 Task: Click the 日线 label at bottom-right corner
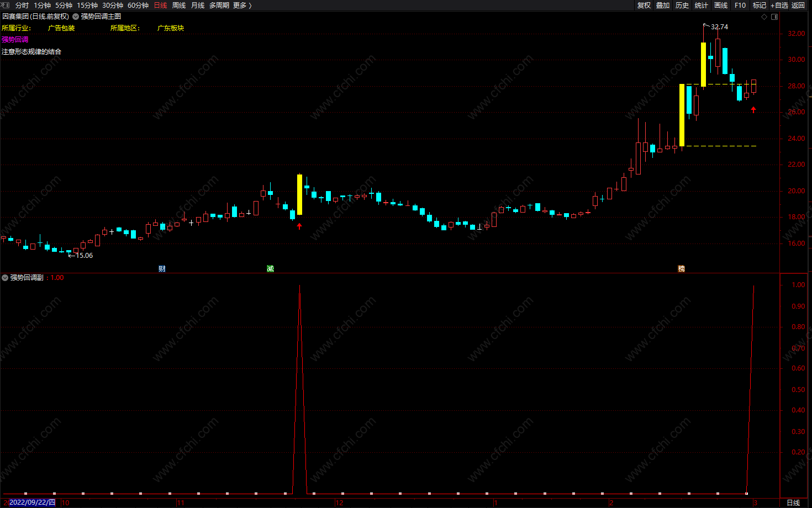[793, 502]
